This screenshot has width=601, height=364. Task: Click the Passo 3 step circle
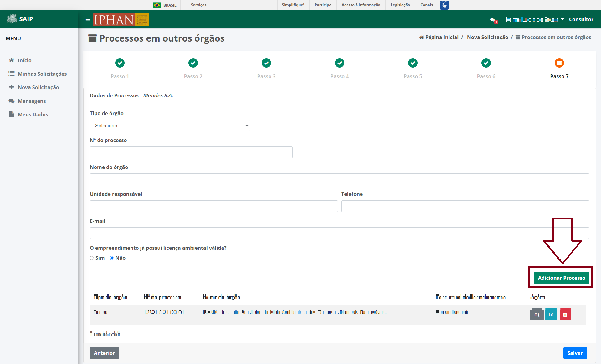coord(266,63)
